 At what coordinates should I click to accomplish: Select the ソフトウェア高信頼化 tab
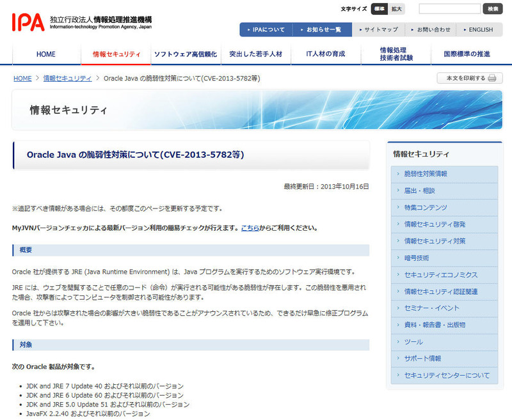pos(185,54)
